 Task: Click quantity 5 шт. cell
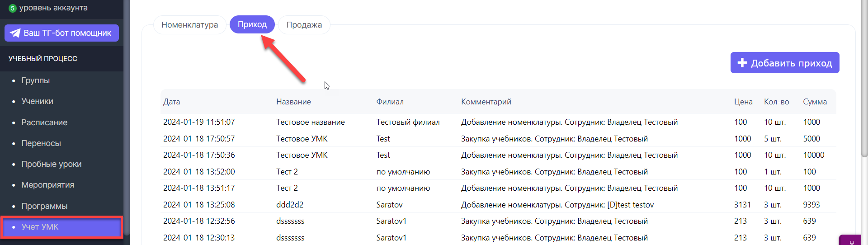(x=773, y=139)
